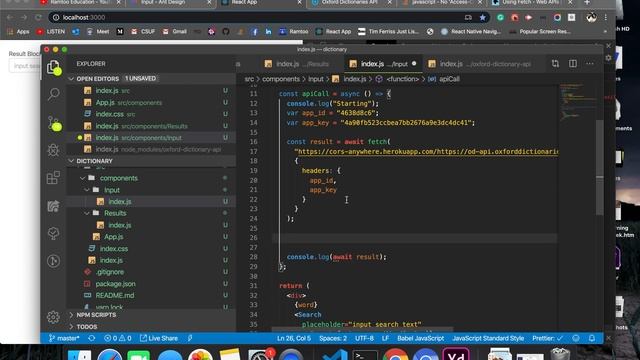Open Google Chrome from the dock

[395, 354]
